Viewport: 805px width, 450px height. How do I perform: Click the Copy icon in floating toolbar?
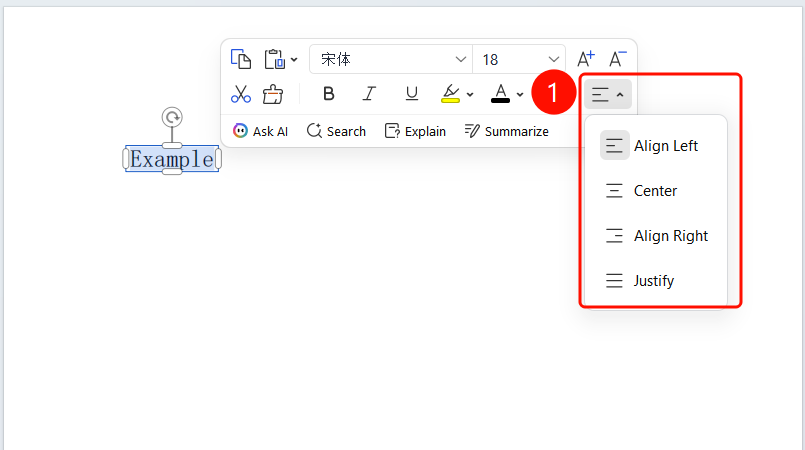(x=241, y=60)
